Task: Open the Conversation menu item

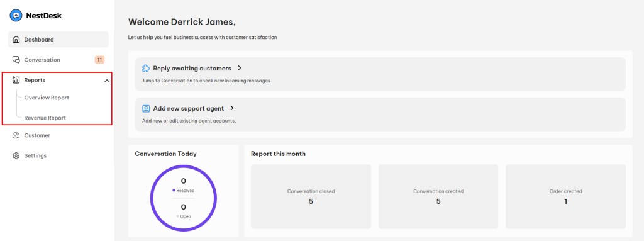Action: tap(58, 60)
